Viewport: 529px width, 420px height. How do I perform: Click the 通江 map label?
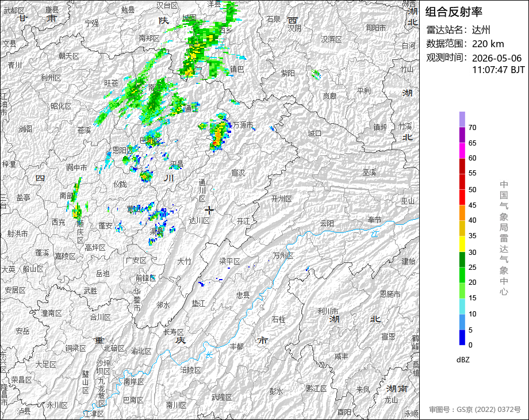[191, 109]
